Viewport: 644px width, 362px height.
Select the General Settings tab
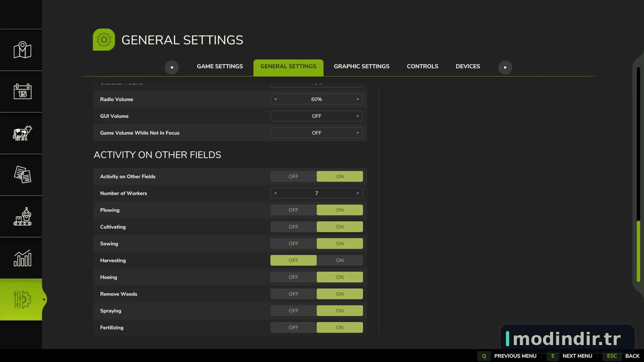pyautogui.click(x=288, y=67)
